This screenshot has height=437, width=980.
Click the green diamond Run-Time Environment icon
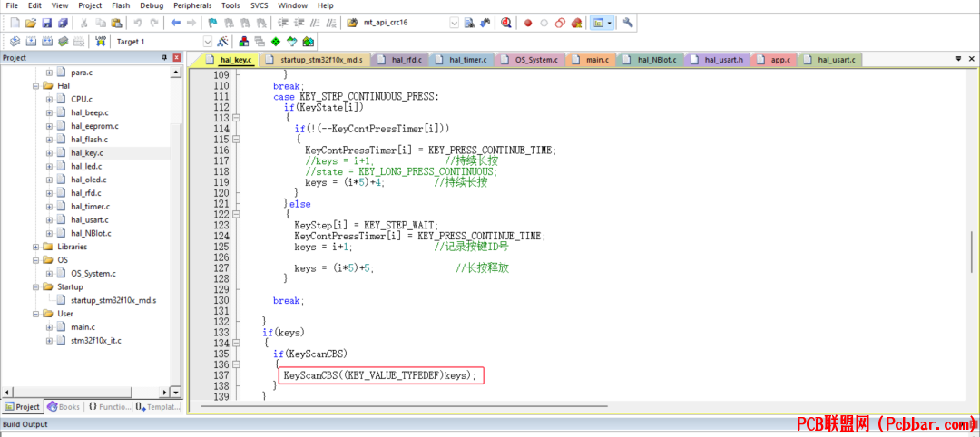click(x=276, y=42)
